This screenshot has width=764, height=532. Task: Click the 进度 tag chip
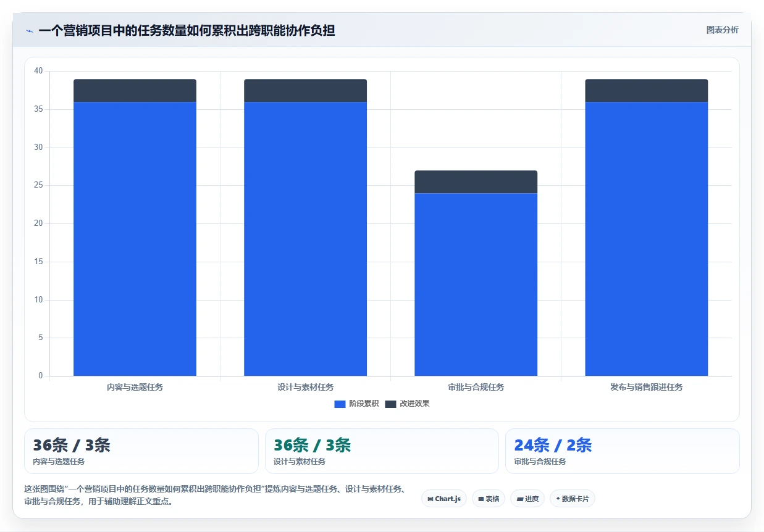[527, 499]
